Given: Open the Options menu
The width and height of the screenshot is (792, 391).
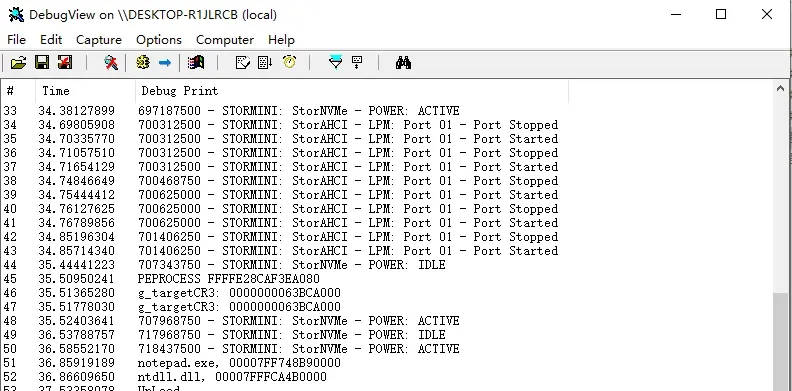Looking at the screenshot, I should coord(159,40).
